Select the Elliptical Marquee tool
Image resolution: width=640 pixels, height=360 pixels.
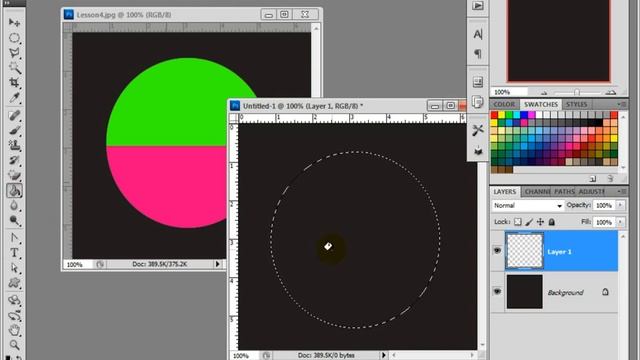coord(14,38)
